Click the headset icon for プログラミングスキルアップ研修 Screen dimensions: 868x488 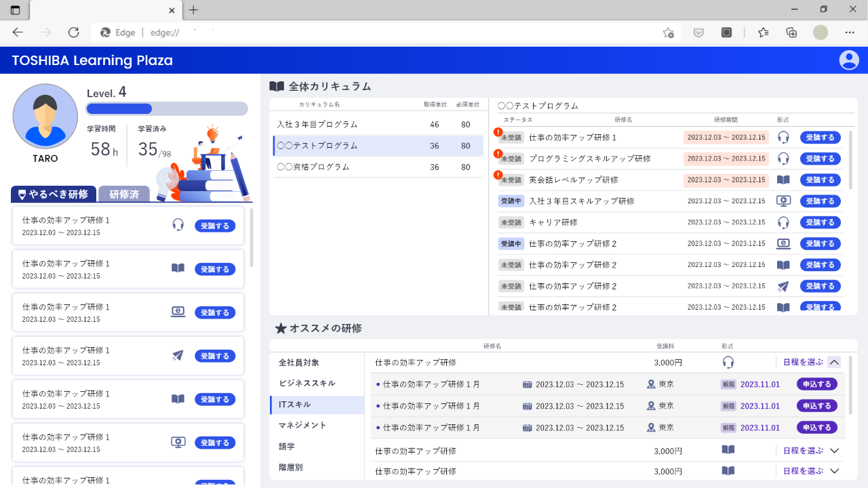(x=783, y=159)
